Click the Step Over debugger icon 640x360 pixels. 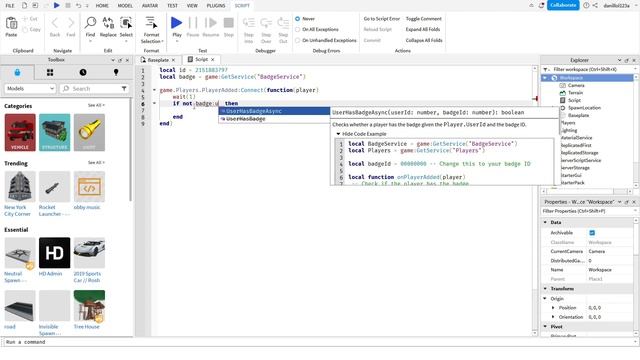[x=266, y=23]
